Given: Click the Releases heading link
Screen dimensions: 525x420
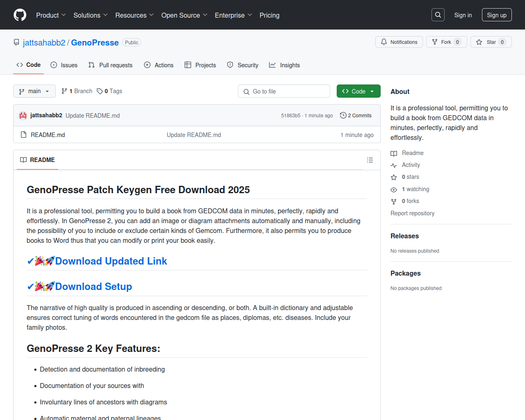Looking at the screenshot, I should tap(404, 236).
